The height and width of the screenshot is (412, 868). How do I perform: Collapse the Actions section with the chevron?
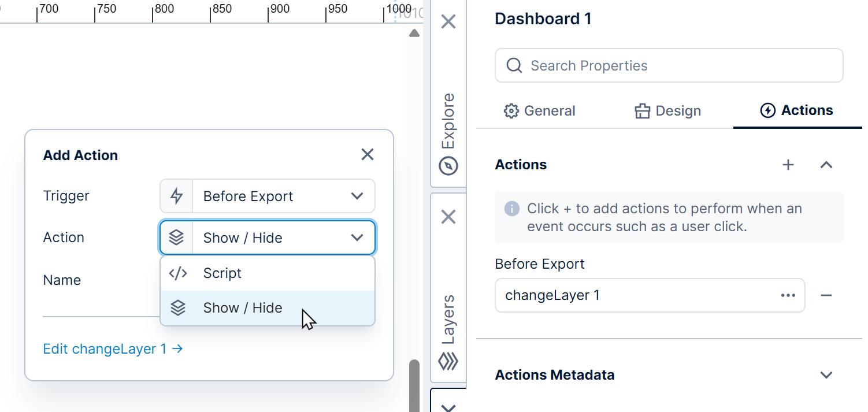[826, 165]
